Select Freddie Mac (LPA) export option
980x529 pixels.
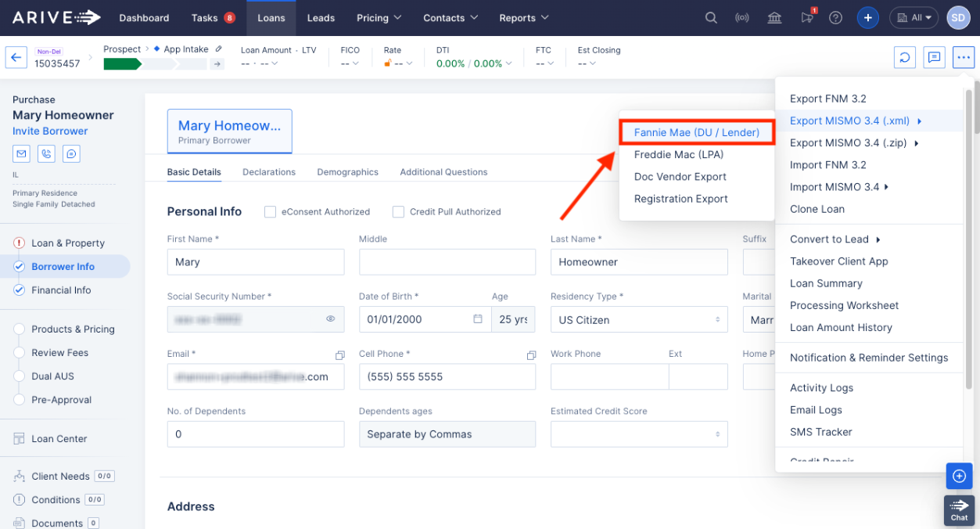pos(679,154)
